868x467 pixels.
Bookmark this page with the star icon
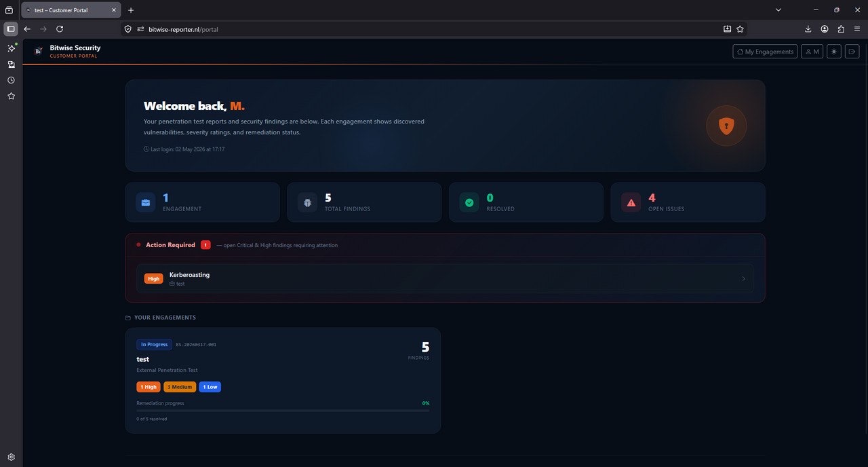pyautogui.click(x=740, y=29)
